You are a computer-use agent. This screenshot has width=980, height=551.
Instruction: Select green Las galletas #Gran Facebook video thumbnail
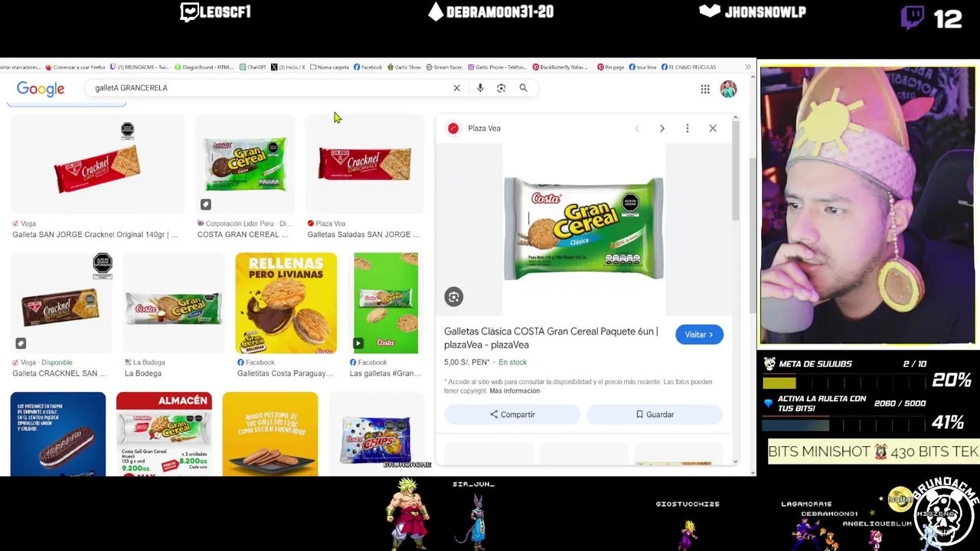(386, 303)
